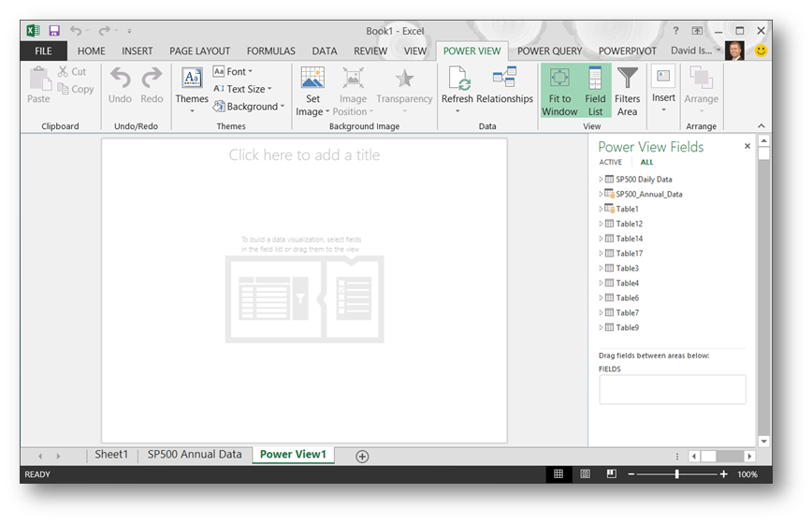812x523 pixels.
Task: Click the Set Image picture icon
Action: pos(312,79)
